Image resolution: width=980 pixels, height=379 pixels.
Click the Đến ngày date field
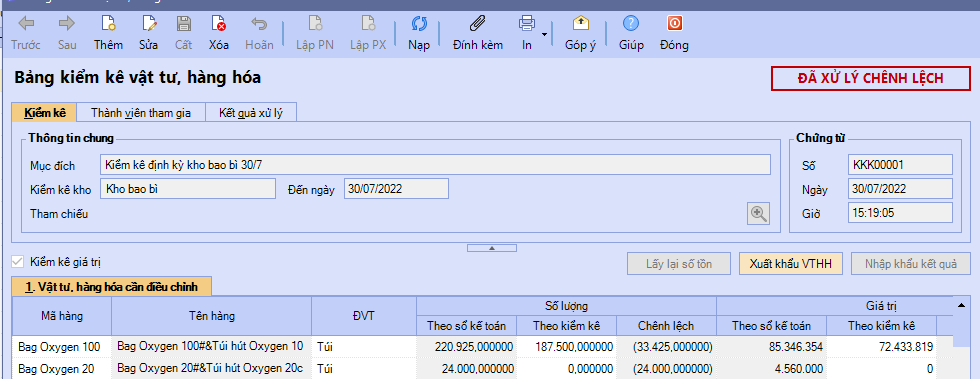click(396, 189)
